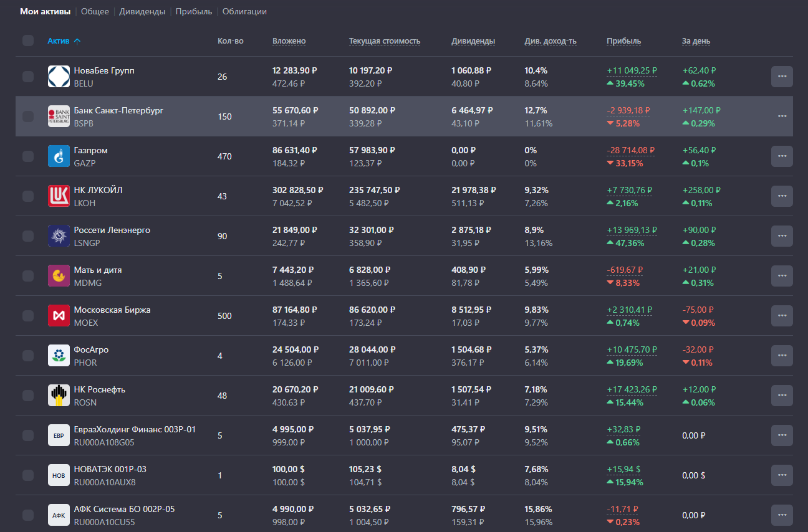Open the three-dot menu for НоваБев Групп

coord(782,77)
